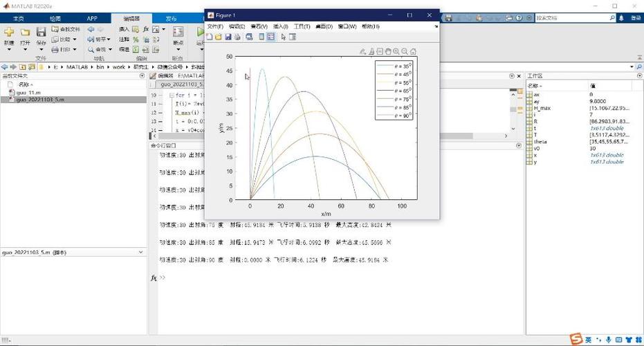Click Save Figure icon in Figure toolbar
644x346 pixels.
pyautogui.click(x=228, y=37)
